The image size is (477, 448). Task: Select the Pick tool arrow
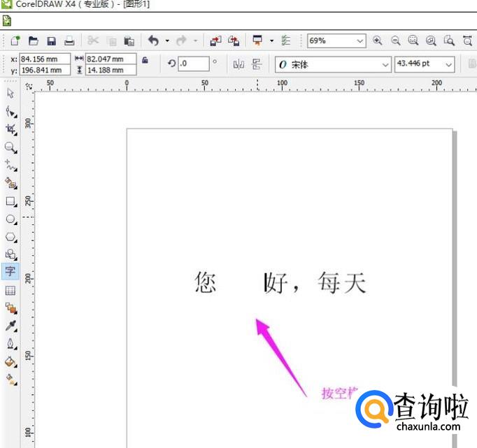tap(10, 93)
